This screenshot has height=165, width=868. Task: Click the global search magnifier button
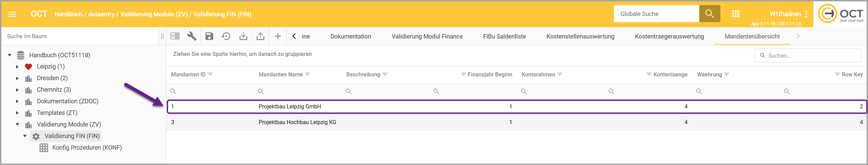(709, 14)
